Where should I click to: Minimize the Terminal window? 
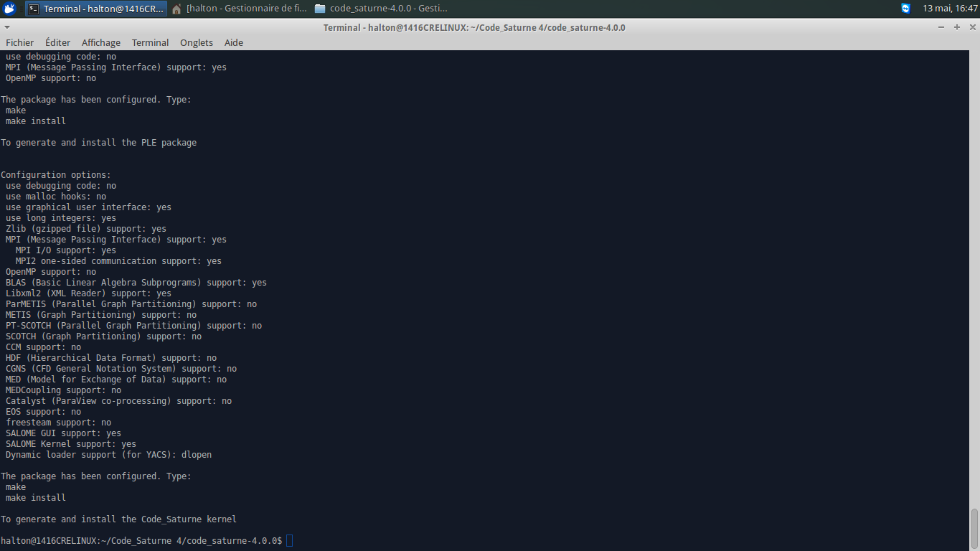pyautogui.click(x=941, y=27)
